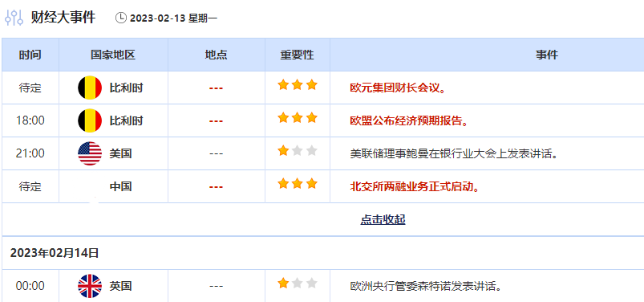Click the United Kingdom flag icon
644x302 pixels.
coord(90,286)
